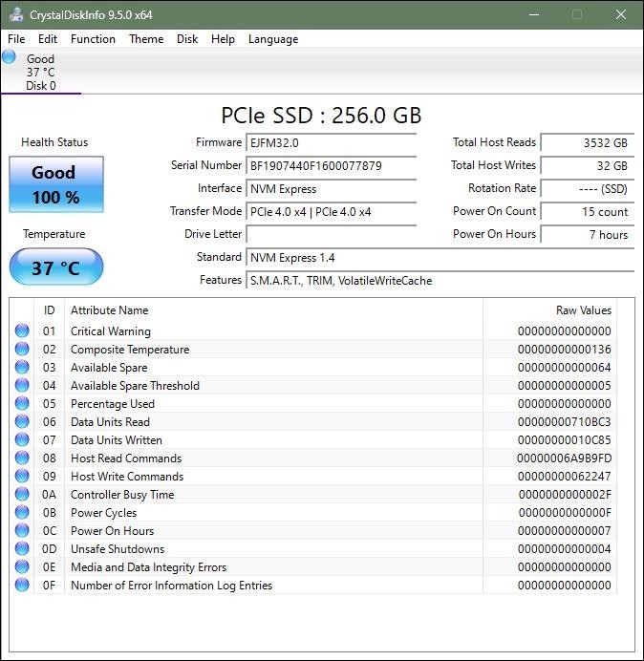Click the CrystalDiskInfo app icon in title bar

point(16,14)
